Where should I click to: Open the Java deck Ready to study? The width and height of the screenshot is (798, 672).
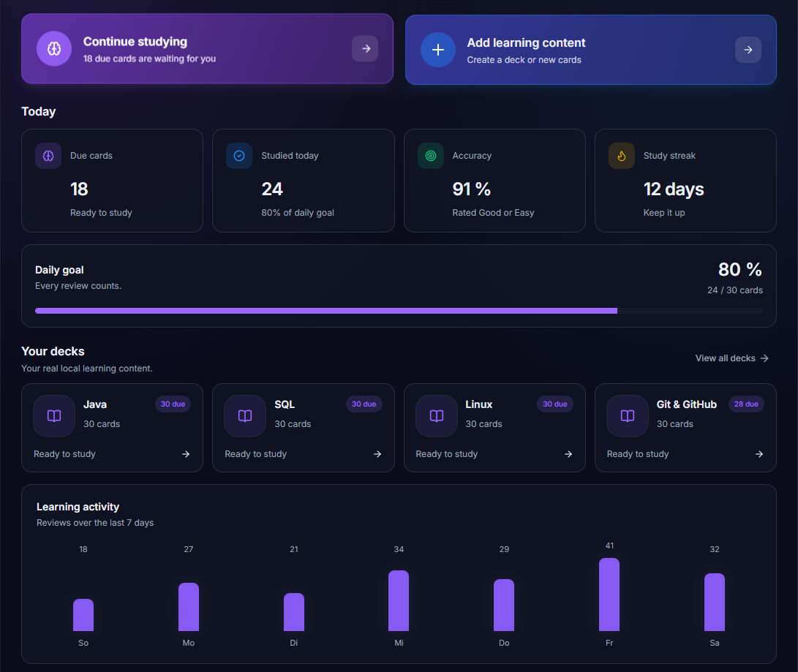point(64,454)
